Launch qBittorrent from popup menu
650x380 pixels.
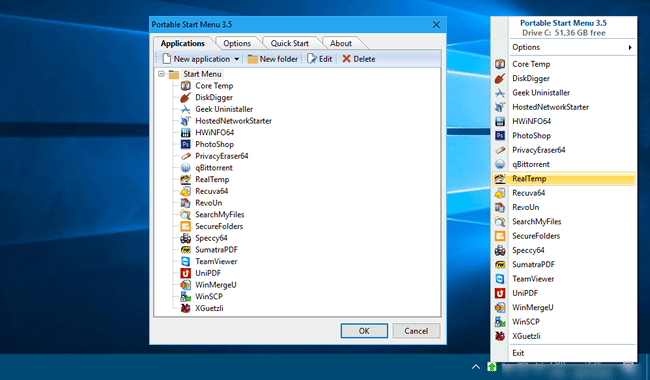coord(564,165)
